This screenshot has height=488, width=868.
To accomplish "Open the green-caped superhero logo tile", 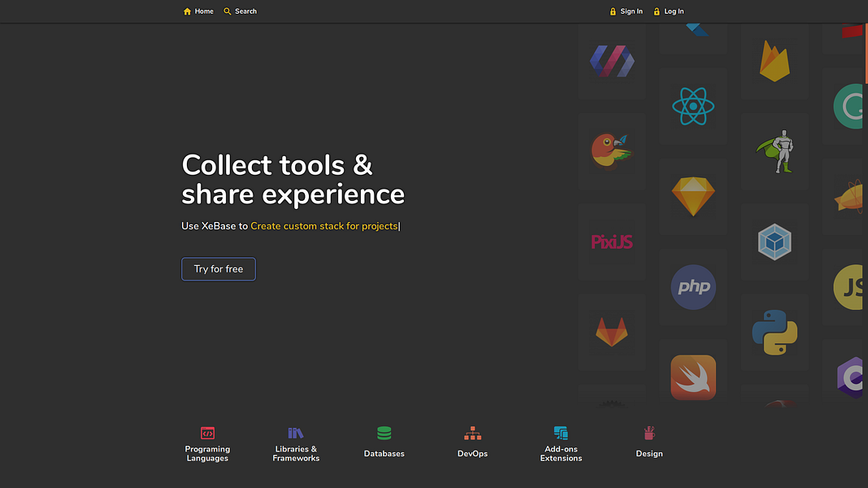I will 775,152.
